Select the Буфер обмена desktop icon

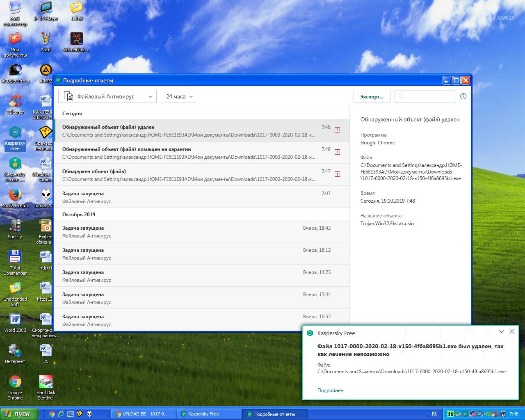tap(46, 232)
